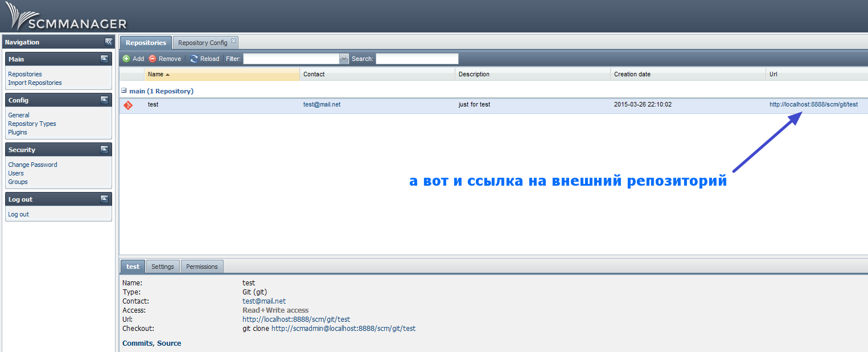Click the SCM Manager logo

point(65,17)
